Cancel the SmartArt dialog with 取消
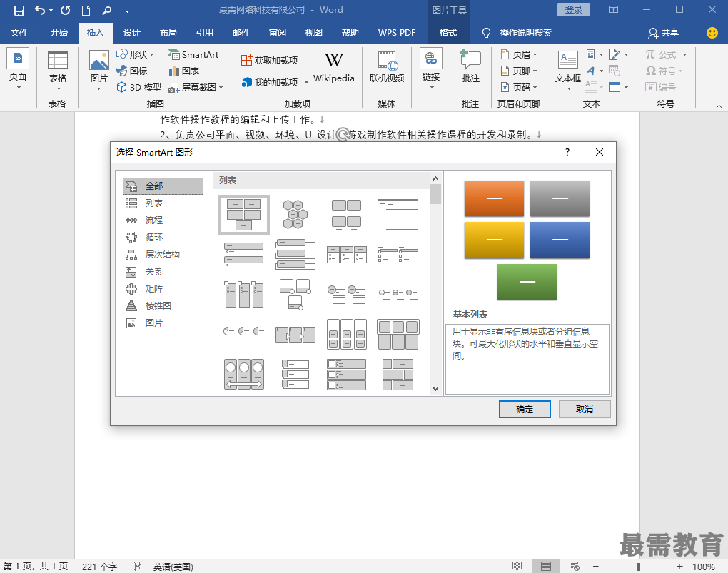This screenshot has height=573, width=728. [585, 409]
